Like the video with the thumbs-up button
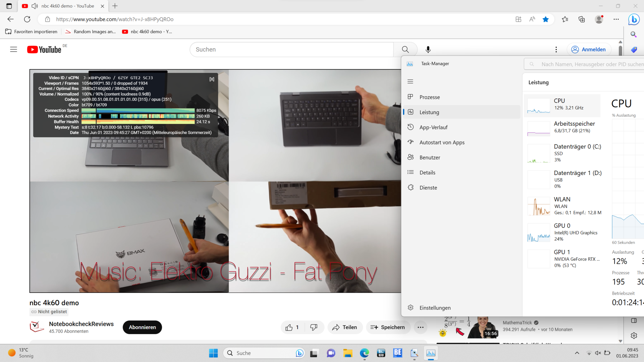This screenshot has height=362, width=644. point(292,327)
